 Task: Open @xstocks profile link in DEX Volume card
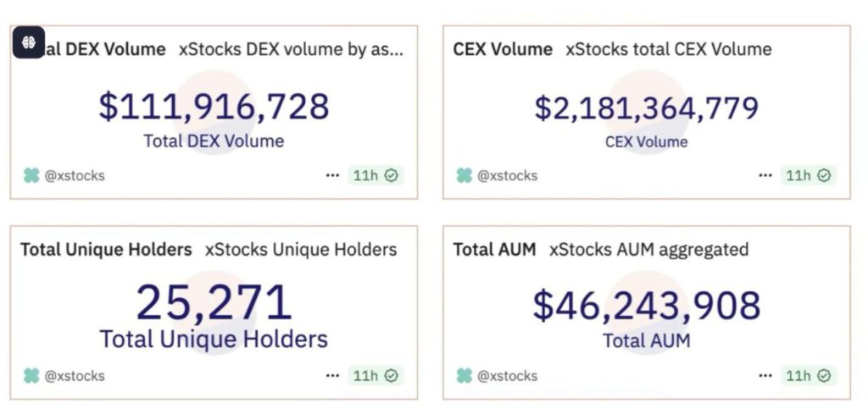pos(75,175)
